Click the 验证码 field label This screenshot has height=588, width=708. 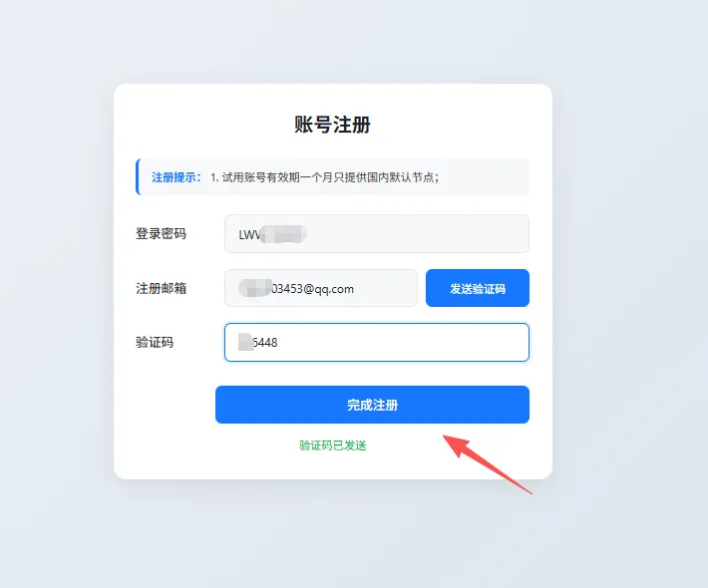[155, 342]
